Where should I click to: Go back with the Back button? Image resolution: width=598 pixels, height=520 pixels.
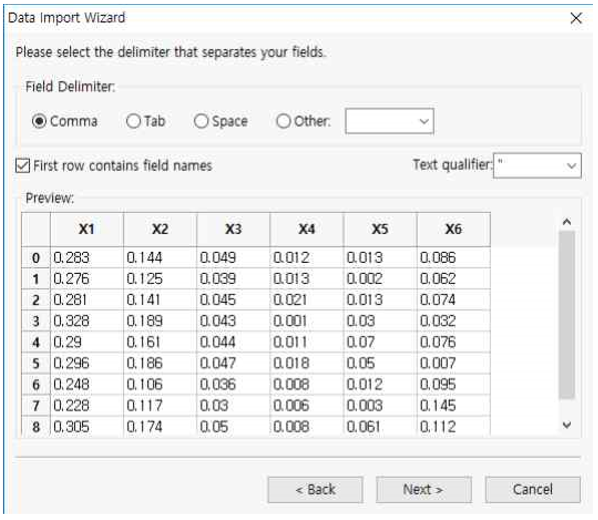(315, 489)
